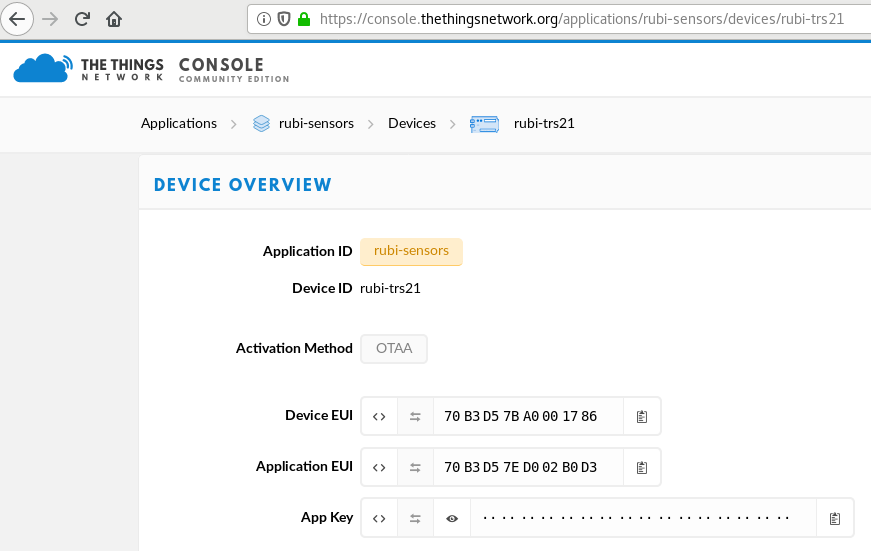Switch Device EUI byte order icon
The width and height of the screenshot is (871, 551).
415,417
